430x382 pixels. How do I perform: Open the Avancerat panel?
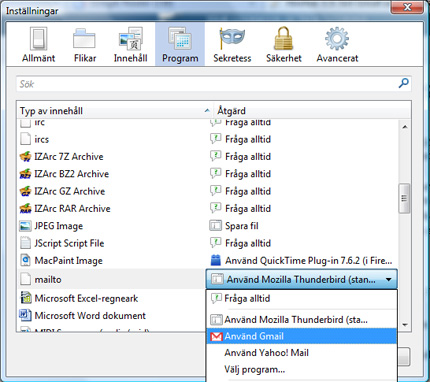(x=337, y=45)
